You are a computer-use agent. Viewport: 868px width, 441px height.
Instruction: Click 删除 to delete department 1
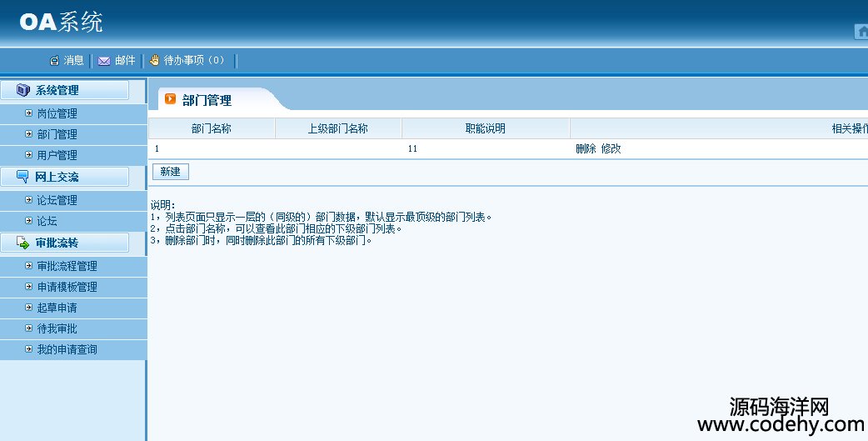tap(586, 148)
